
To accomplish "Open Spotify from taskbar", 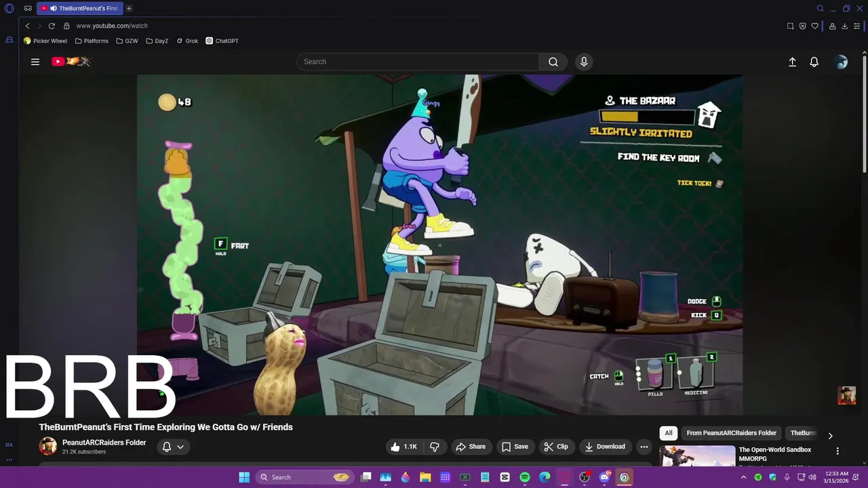I will (525, 477).
